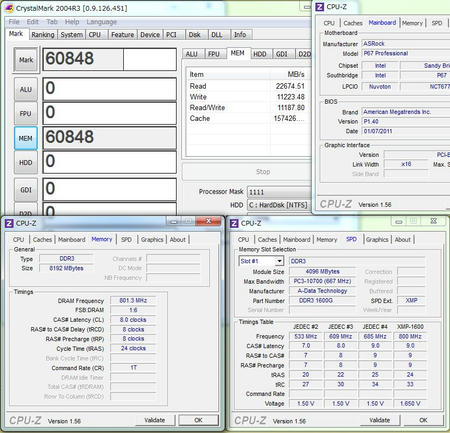
Task: Open the Processor Mask dropdown
Action: point(279,192)
